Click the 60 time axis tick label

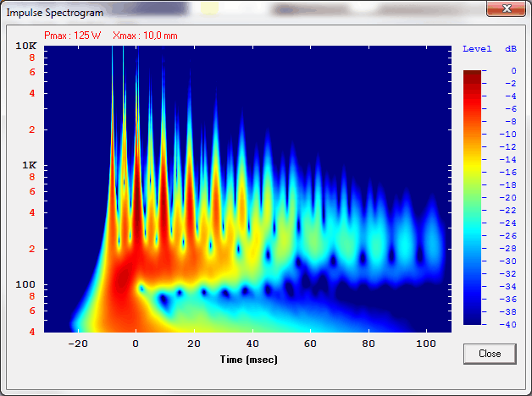pyautogui.click(x=310, y=344)
